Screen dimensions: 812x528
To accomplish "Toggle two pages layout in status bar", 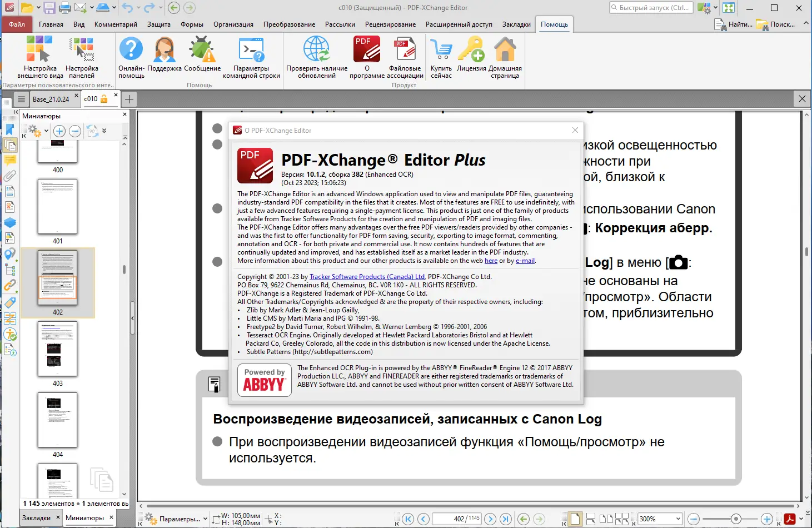I will (606, 519).
